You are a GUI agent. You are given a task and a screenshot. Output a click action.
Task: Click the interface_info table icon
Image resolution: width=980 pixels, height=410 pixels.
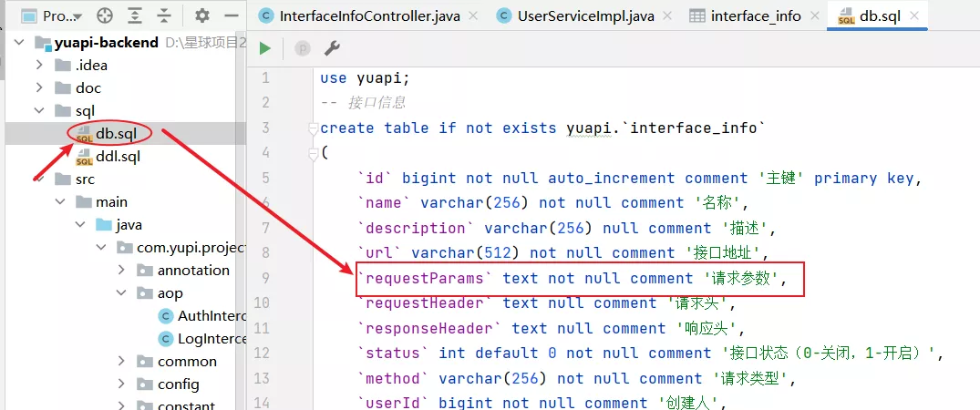[x=697, y=16]
